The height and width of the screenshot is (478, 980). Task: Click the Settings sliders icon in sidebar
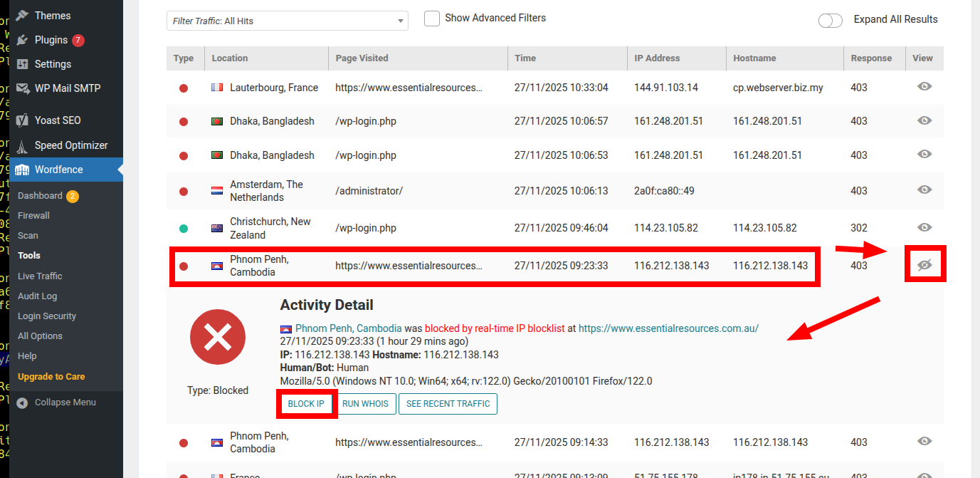23,64
